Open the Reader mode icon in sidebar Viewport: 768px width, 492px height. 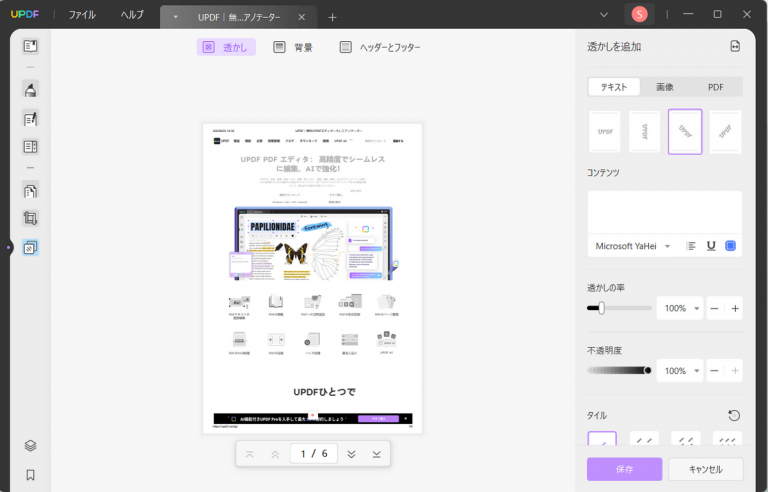[30, 46]
